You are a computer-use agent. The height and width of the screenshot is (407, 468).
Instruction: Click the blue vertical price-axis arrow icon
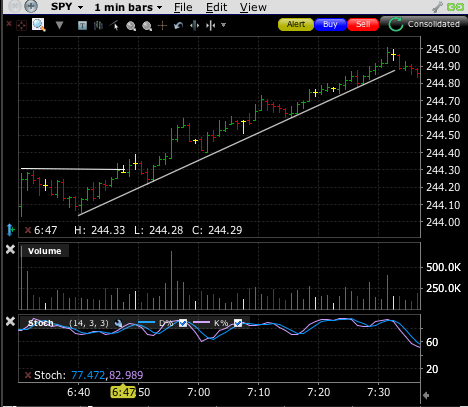click(x=10, y=230)
